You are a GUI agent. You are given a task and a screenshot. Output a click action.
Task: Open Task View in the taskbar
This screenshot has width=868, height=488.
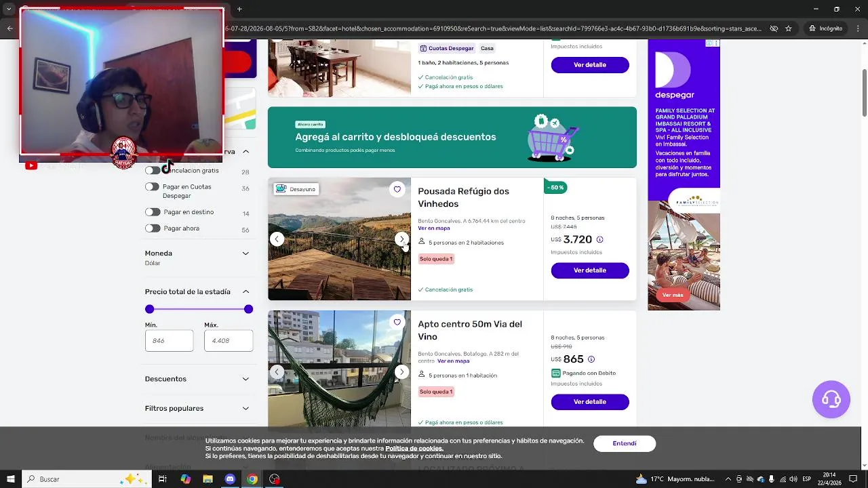point(163,479)
